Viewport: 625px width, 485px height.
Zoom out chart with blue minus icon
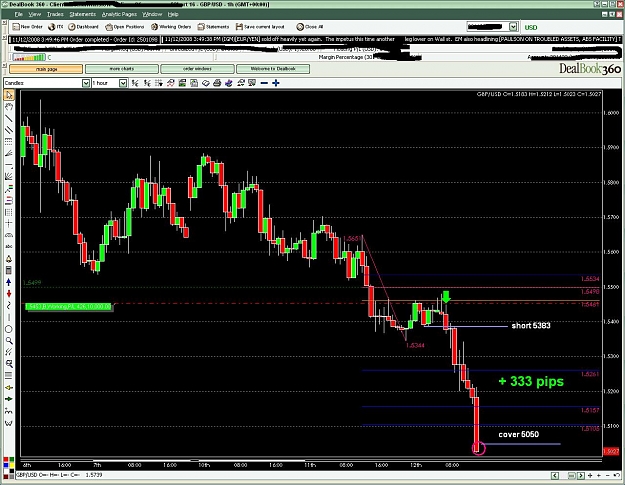coord(264,83)
